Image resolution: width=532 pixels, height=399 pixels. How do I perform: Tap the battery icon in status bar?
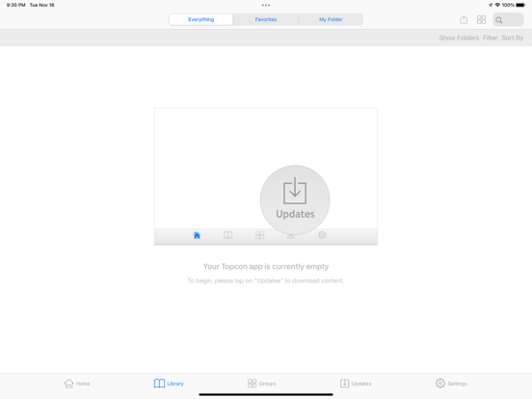[x=520, y=5]
